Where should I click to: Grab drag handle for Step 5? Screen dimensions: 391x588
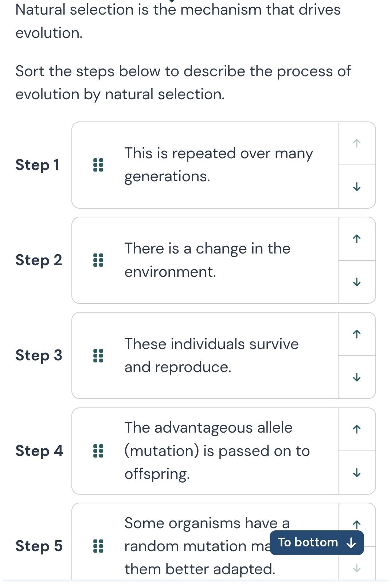[x=98, y=546]
